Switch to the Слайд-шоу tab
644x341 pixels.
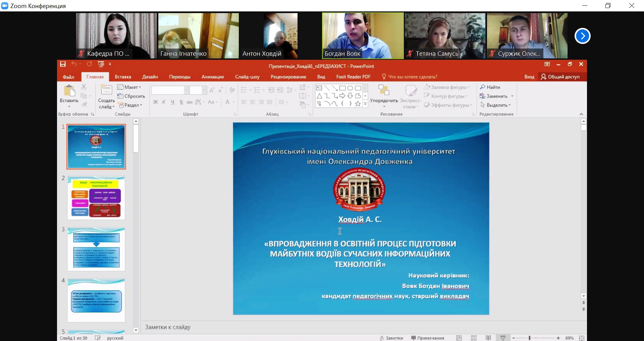[x=247, y=77]
